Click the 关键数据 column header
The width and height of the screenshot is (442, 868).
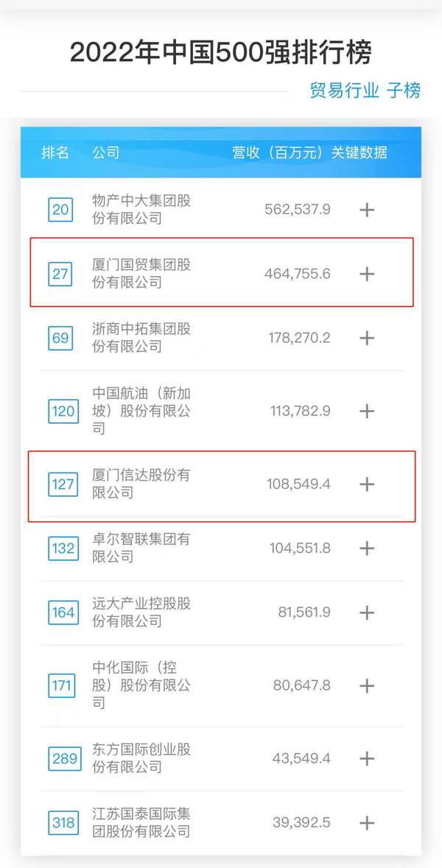tap(359, 153)
